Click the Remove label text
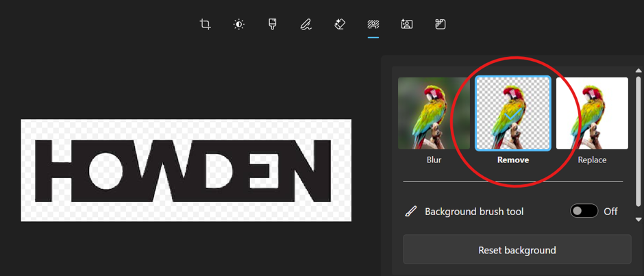The height and width of the screenshot is (276, 644). (513, 160)
